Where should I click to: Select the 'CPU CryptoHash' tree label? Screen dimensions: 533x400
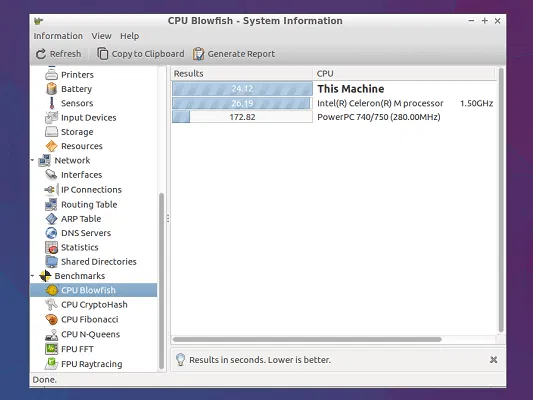(x=94, y=305)
